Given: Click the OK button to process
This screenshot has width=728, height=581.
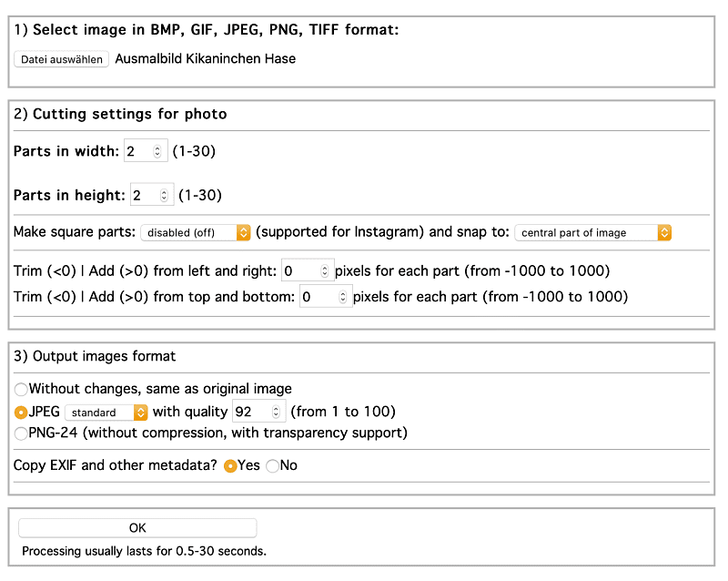Looking at the screenshot, I should point(137,528).
